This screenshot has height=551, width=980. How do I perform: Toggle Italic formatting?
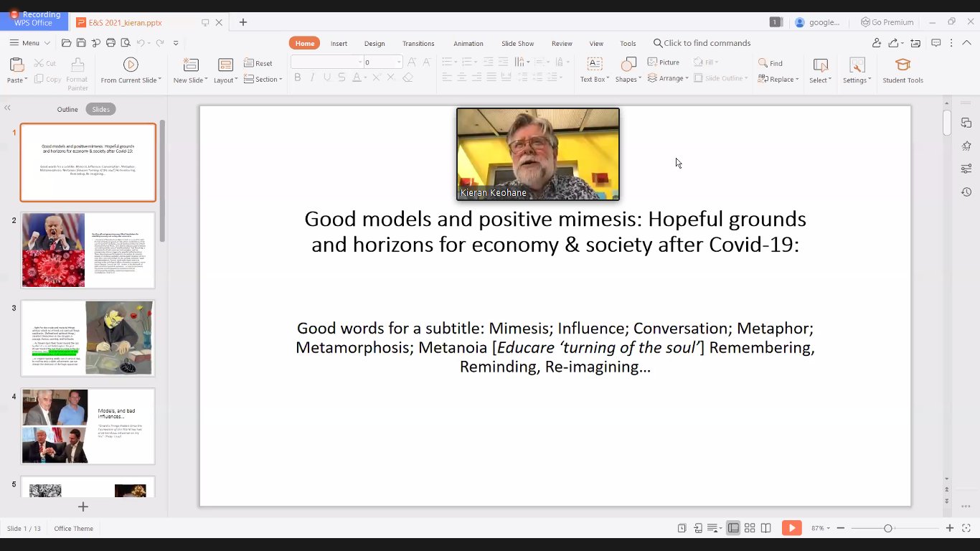tap(312, 77)
